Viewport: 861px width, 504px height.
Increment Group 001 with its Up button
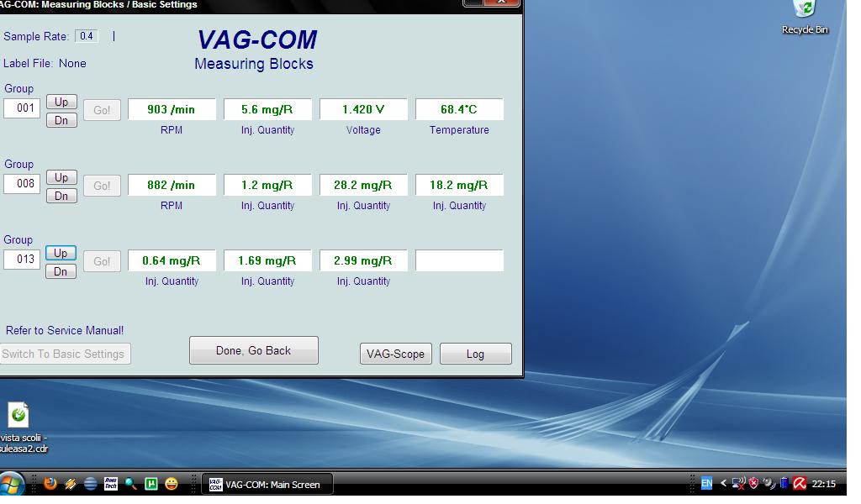click(61, 102)
